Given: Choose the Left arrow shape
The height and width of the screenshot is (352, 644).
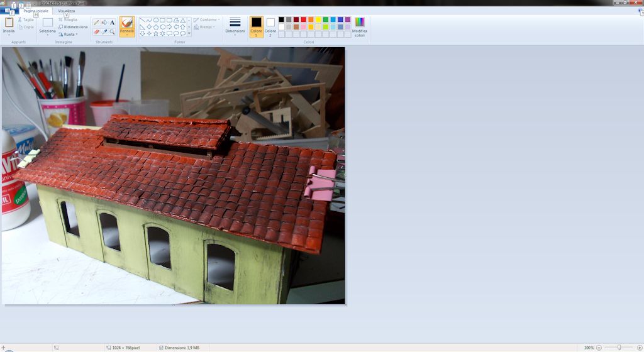Looking at the screenshot, I should click(176, 26).
